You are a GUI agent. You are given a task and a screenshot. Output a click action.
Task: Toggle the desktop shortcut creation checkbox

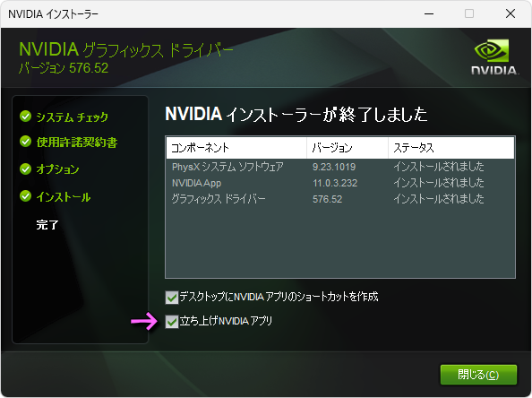coord(172,297)
